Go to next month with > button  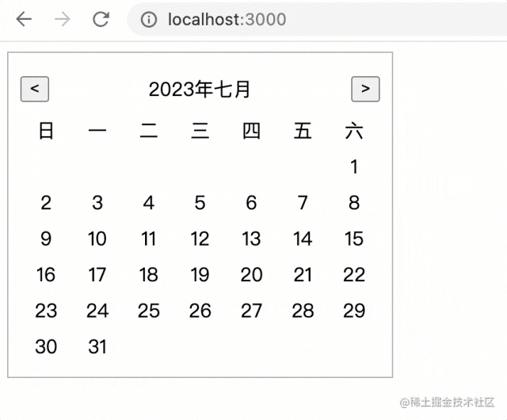pyautogui.click(x=365, y=89)
